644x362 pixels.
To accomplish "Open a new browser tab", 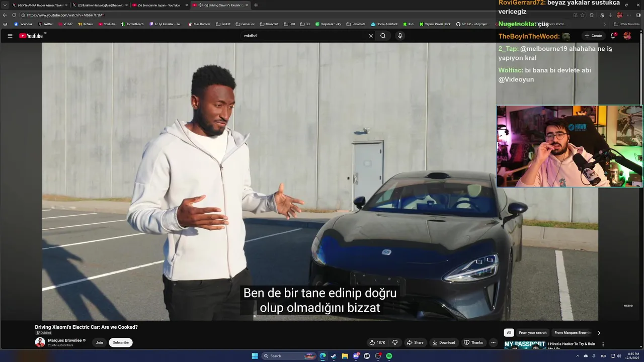I will pyautogui.click(x=256, y=5).
